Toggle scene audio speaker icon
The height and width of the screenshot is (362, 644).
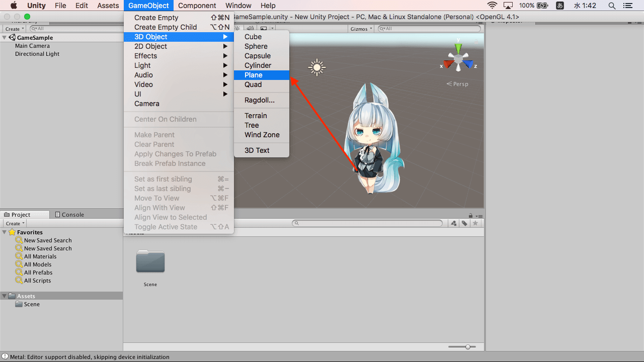pyautogui.click(x=250, y=29)
